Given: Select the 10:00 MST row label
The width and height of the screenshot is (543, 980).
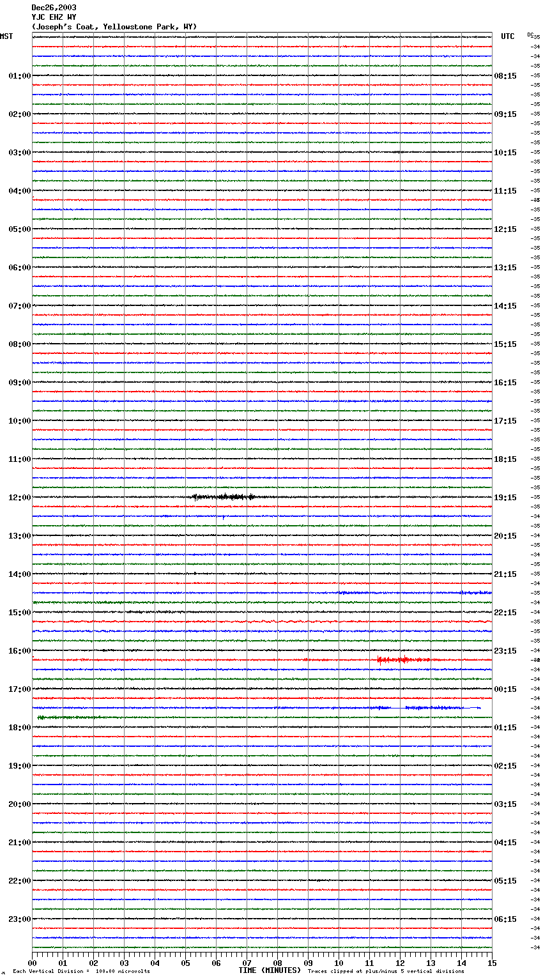Looking at the screenshot, I should tap(20, 421).
